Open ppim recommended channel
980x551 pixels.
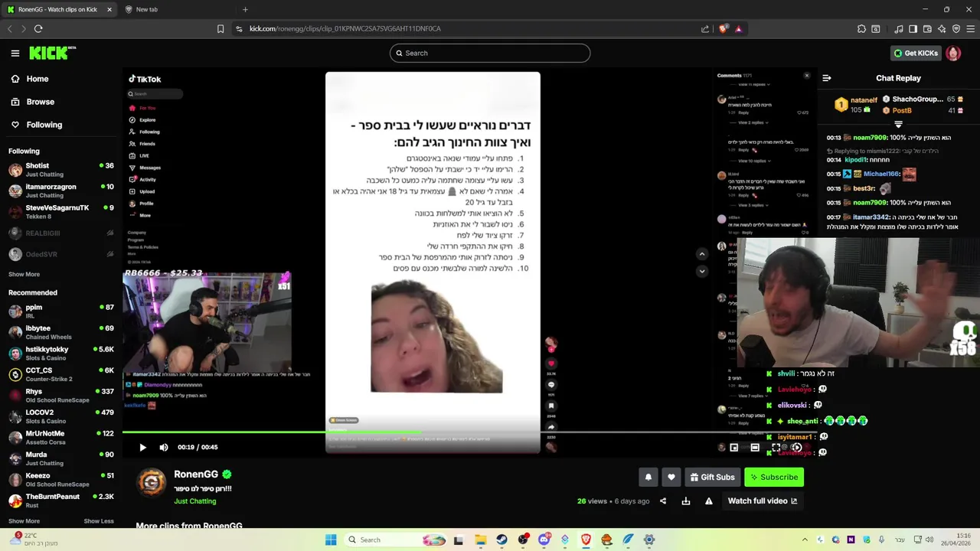click(x=61, y=311)
